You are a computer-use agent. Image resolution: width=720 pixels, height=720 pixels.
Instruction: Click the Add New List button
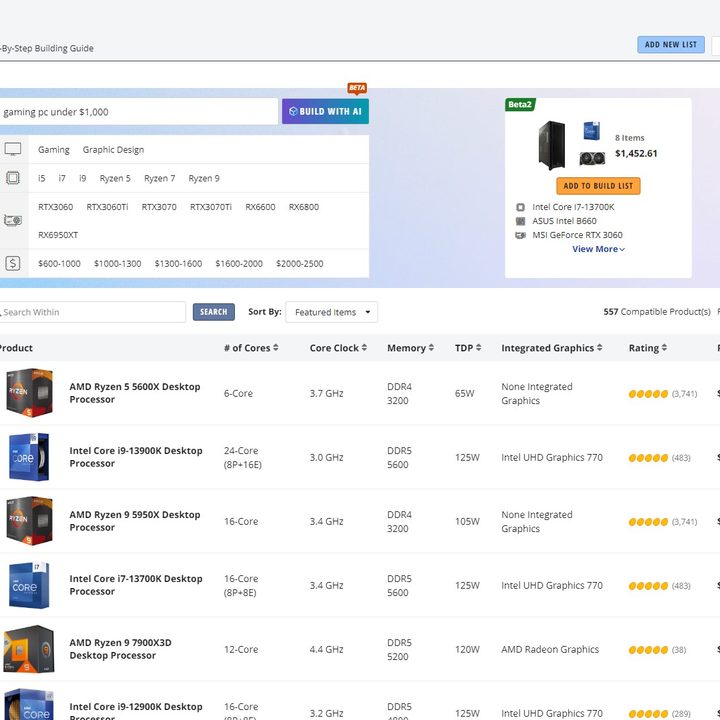(671, 45)
